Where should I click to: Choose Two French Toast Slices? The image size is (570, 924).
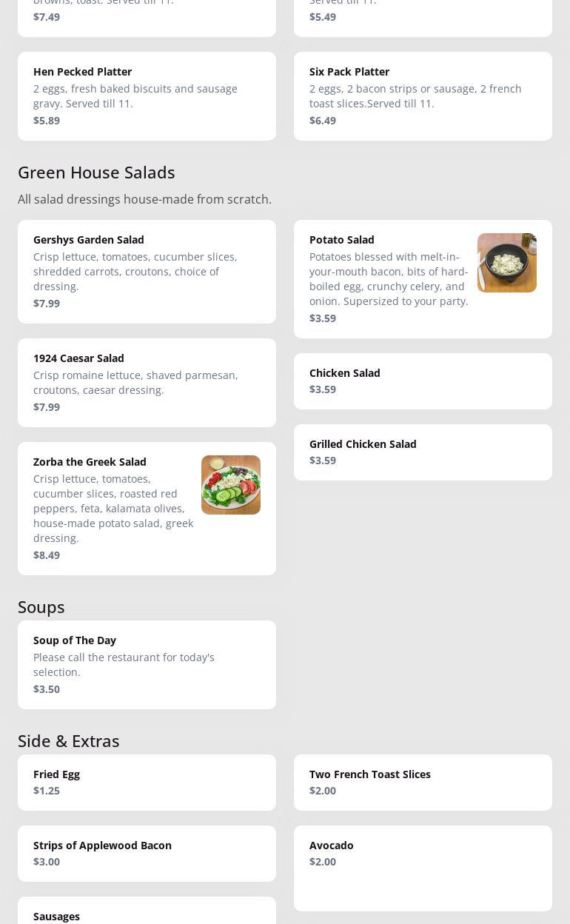click(x=423, y=782)
